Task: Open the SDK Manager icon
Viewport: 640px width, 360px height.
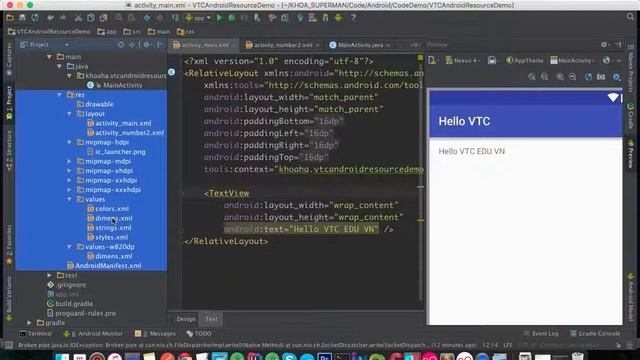Action: tap(325, 18)
